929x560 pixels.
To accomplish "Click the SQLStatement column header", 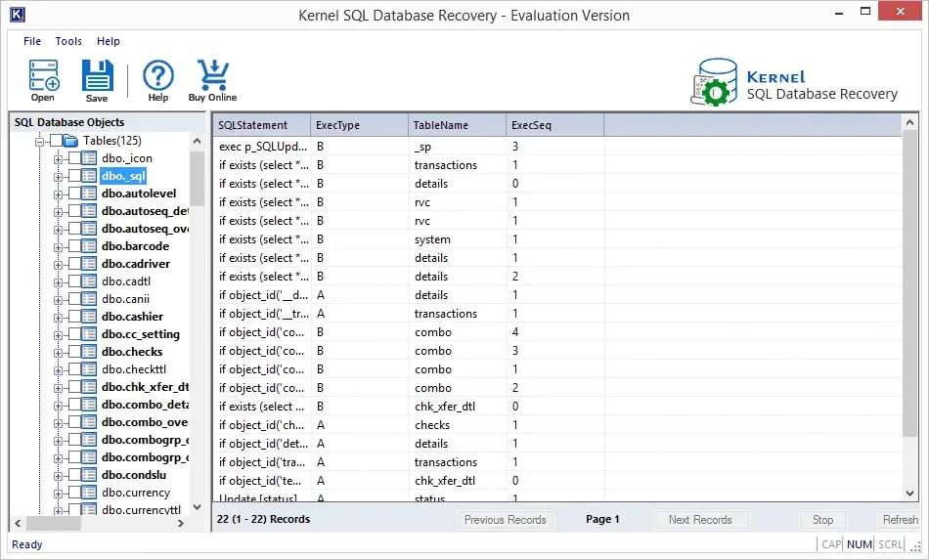I will point(262,125).
